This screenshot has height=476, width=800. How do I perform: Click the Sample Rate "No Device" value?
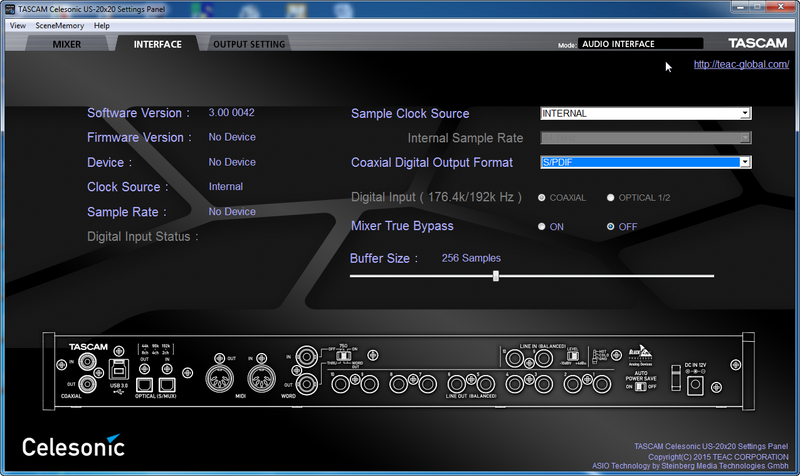click(232, 212)
